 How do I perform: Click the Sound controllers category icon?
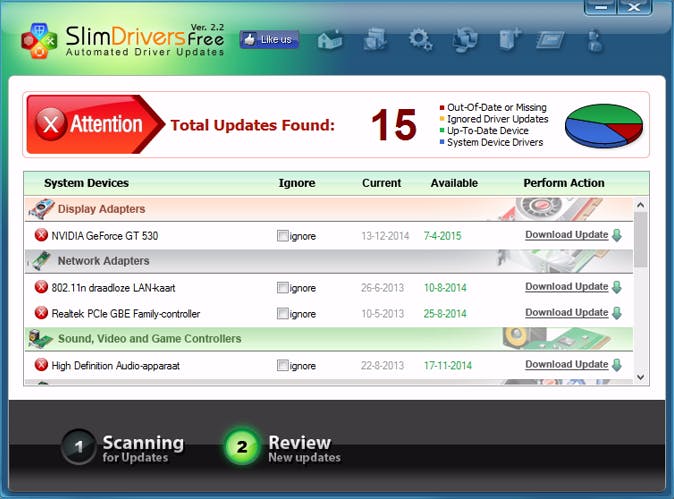[40, 339]
